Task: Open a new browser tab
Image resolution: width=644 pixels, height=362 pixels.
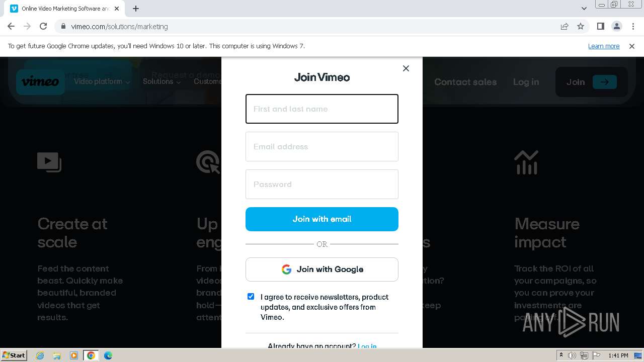Action: click(x=136, y=9)
